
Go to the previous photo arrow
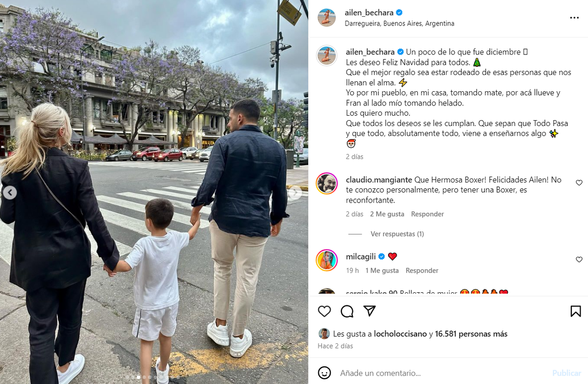(10, 193)
